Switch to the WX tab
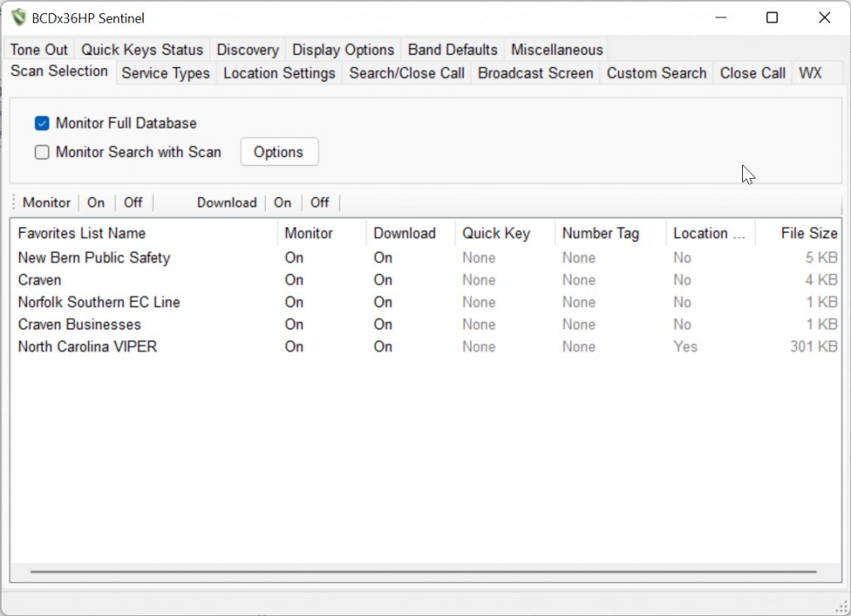This screenshot has width=851, height=616. 809,73
